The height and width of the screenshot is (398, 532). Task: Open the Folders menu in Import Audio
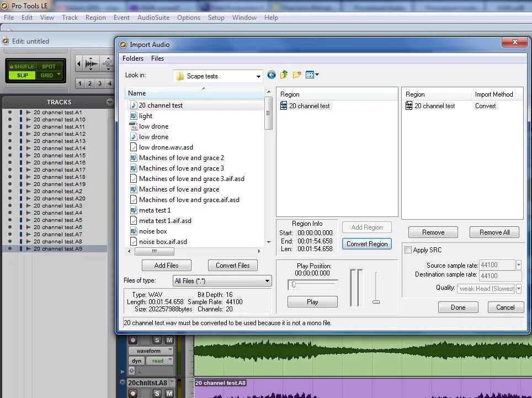133,59
